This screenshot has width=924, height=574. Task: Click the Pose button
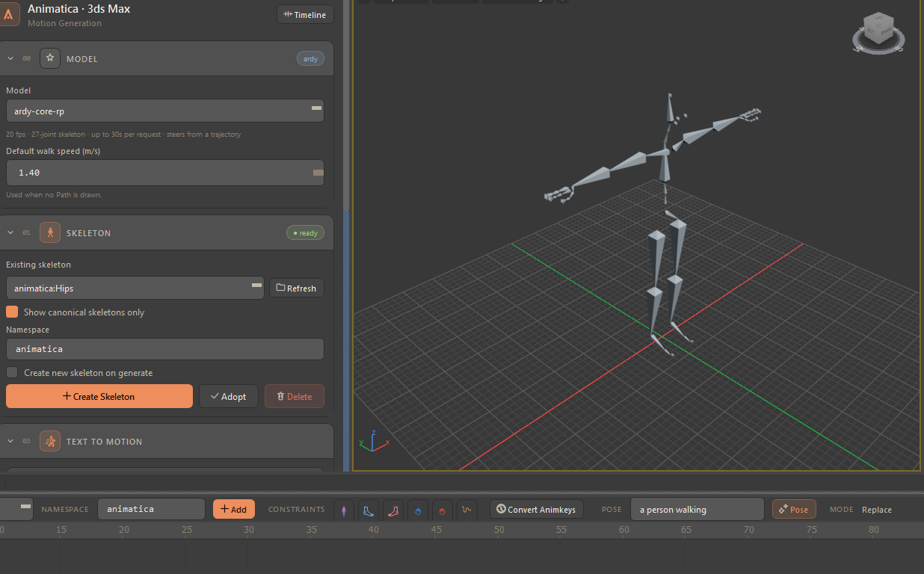tap(794, 509)
